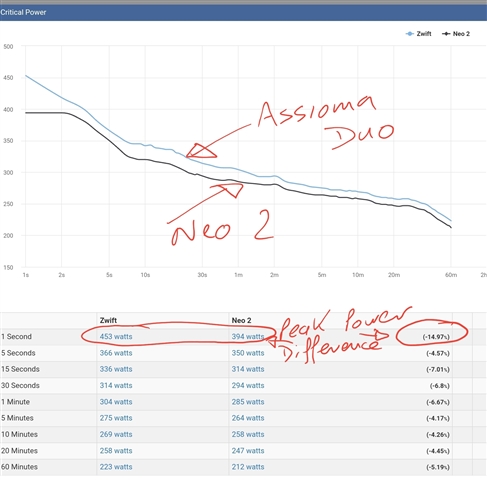Click the 500 label on the y-axis
The width and height of the screenshot is (487, 480).
(x=8, y=46)
